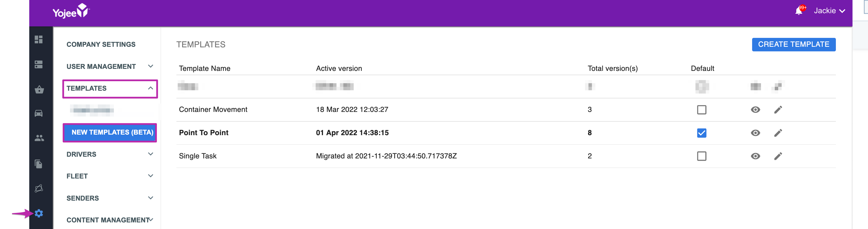Edit Single Task template with pencil icon
The width and height of the screenshot is (868, 229).
click(778, 156)
